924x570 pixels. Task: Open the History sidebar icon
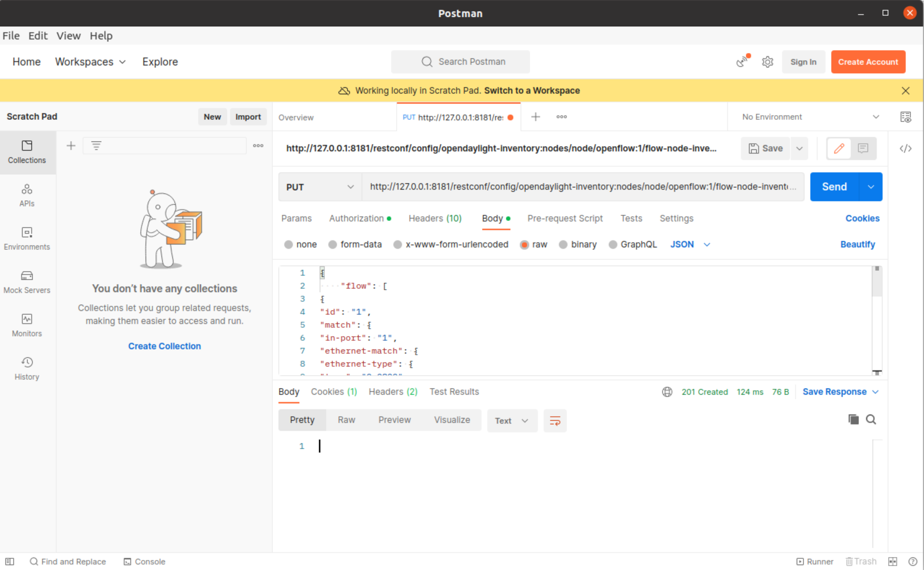tap(27, 368)
